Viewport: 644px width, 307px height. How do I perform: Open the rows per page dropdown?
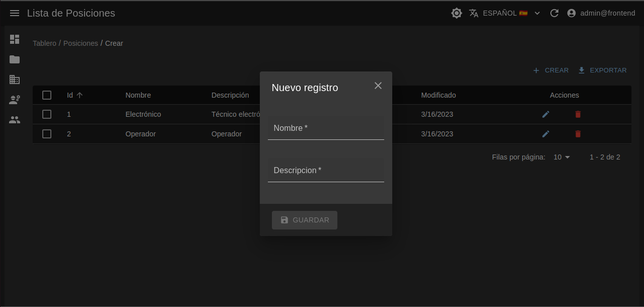561,157
